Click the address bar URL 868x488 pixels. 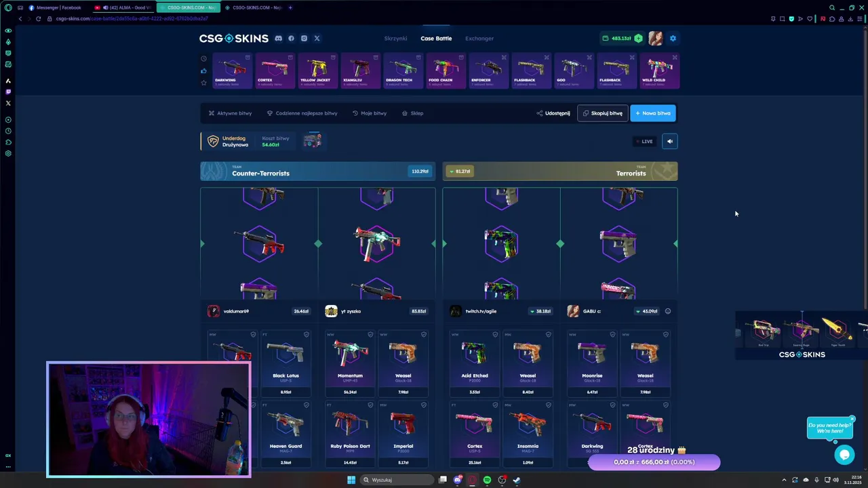pos(132,18)
